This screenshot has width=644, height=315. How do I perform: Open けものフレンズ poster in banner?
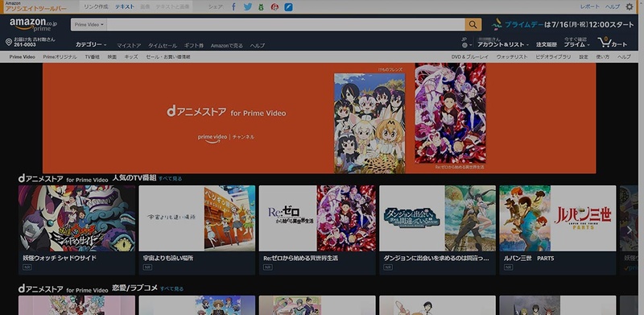[x=369, y=122]
